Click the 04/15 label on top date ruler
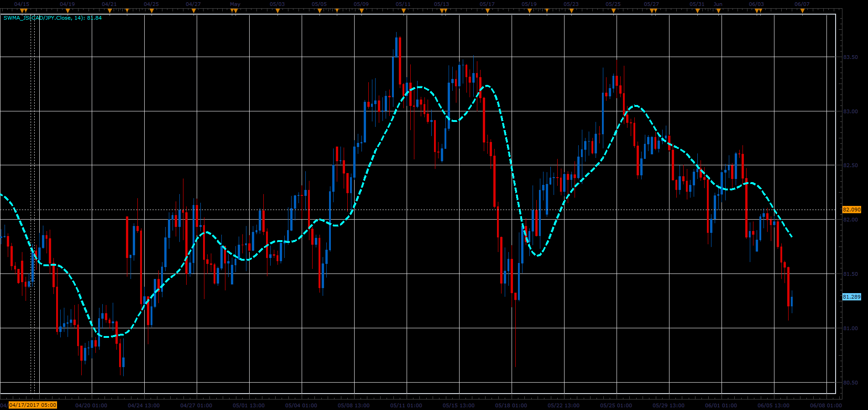868x410 pixels. [21, 4]
